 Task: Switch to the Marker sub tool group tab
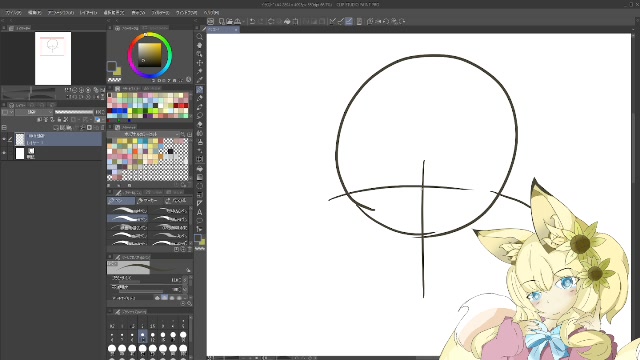[x=149, y=201]
